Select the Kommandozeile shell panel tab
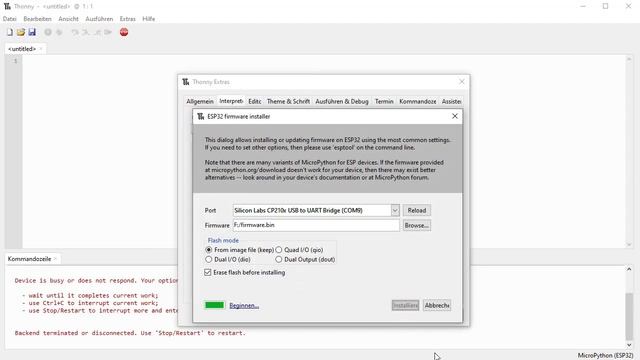 29,259
